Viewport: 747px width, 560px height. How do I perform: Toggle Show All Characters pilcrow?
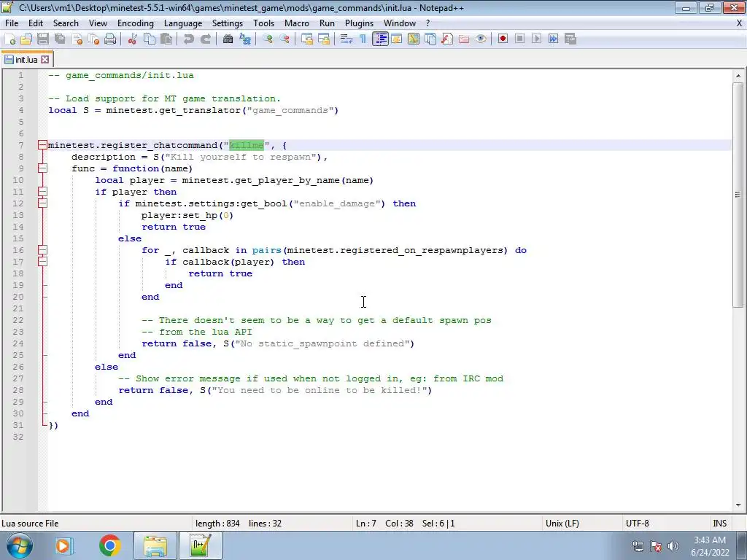pos(363,39)
